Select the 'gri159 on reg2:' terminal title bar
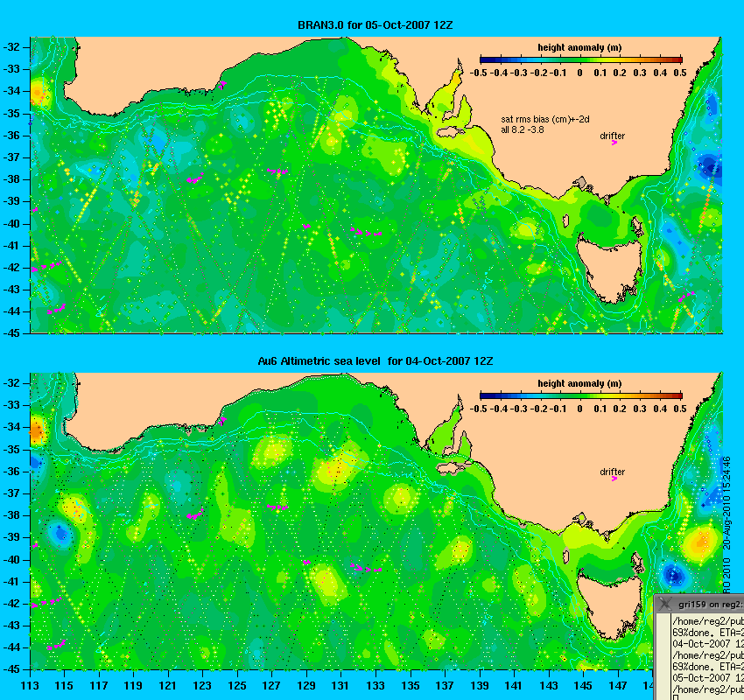 [699, 604]
